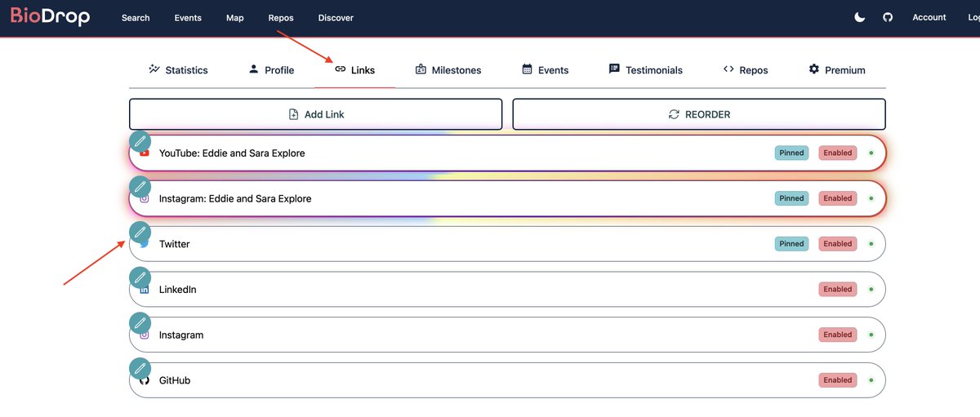Screen dimensions: 980x417
Task: Open the Repos nav item in the header
Action: 281,18
